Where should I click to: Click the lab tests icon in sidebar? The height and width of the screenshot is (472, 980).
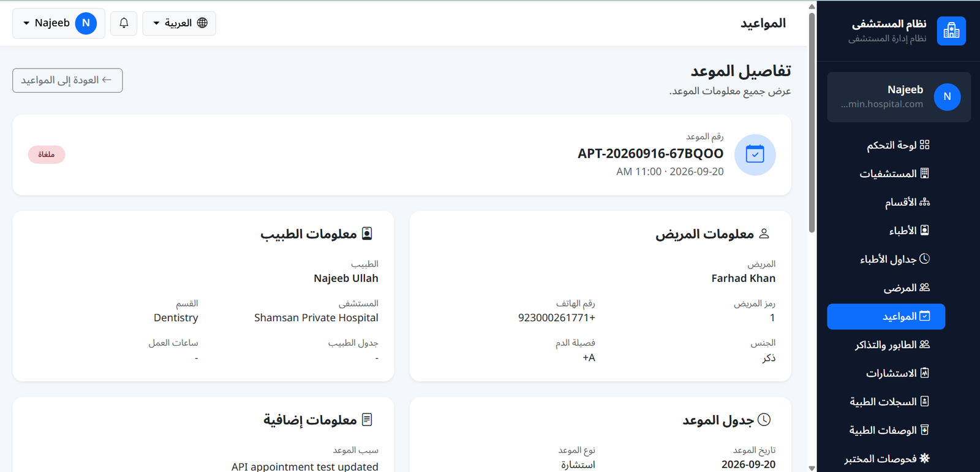pos(924,459)
